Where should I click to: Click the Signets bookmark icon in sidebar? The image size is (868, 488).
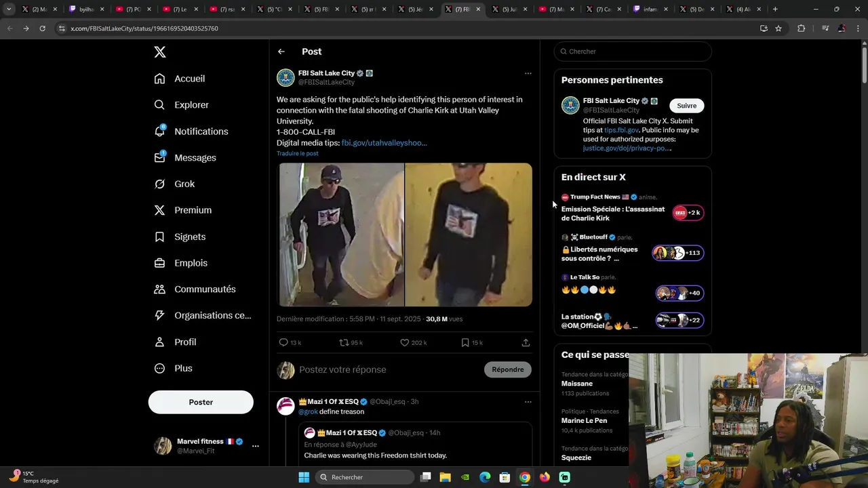pos(159,237)
